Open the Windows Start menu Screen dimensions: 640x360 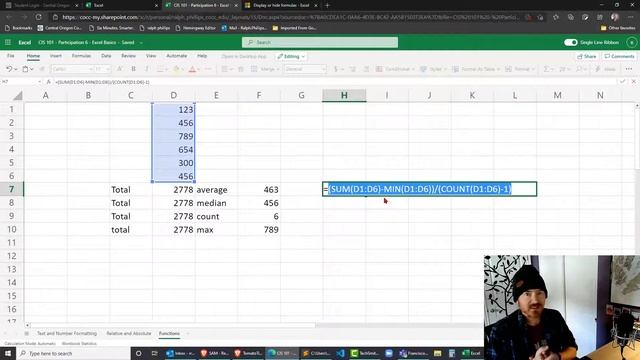[8, 353]
